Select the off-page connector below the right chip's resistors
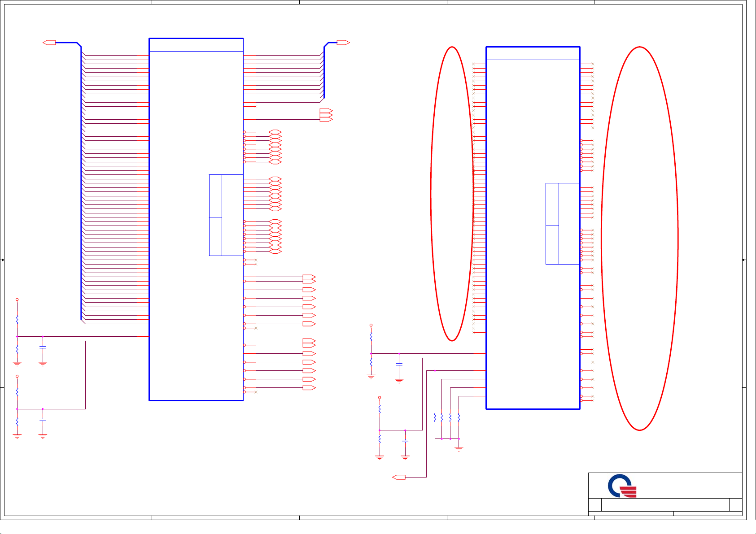The height and width of the screenshot is (534, 756). 399,477
